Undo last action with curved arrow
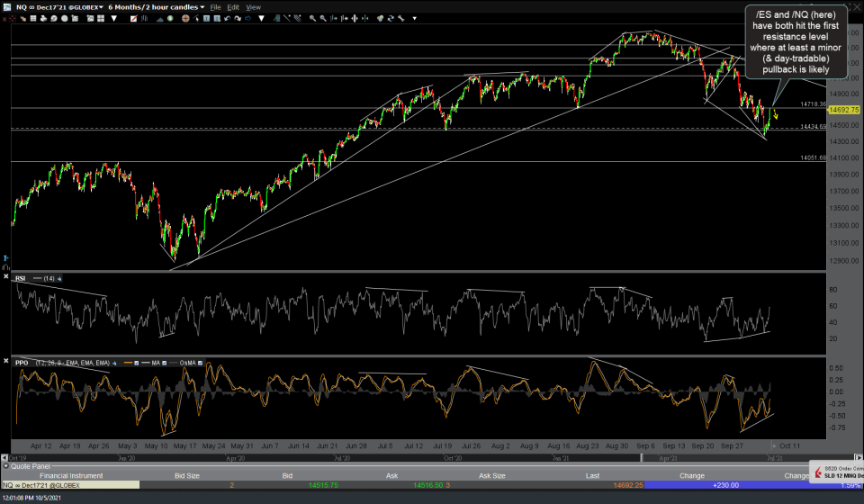 (x=227, y=18)
